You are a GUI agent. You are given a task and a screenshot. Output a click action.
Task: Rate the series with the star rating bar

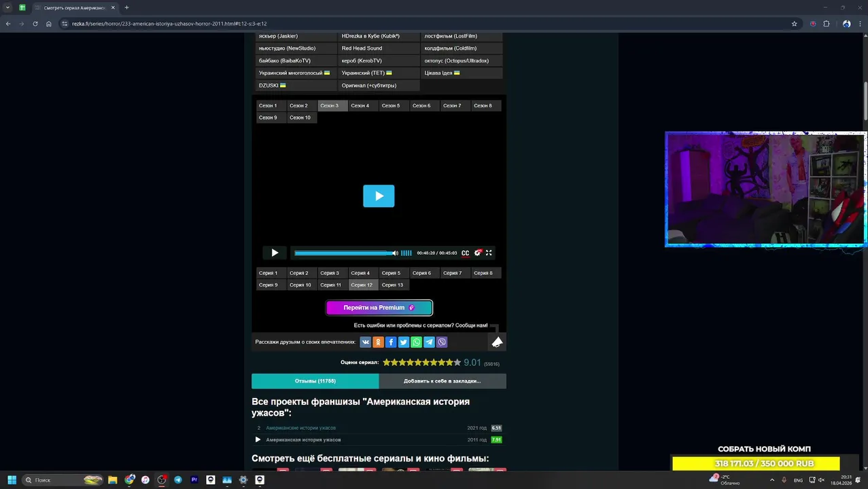(x=421, y=363)
